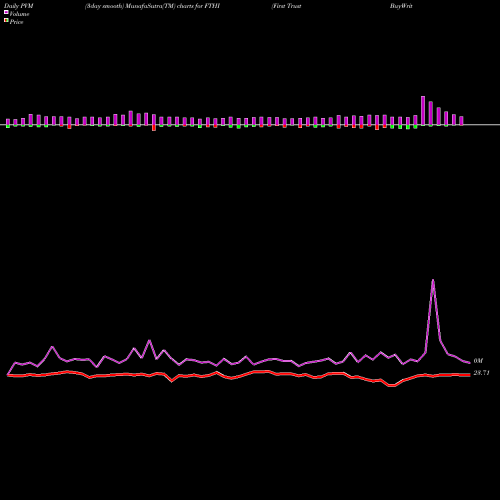Select the 'Volume' legend label
Viewport: 500px width, 500px height.
19,14
